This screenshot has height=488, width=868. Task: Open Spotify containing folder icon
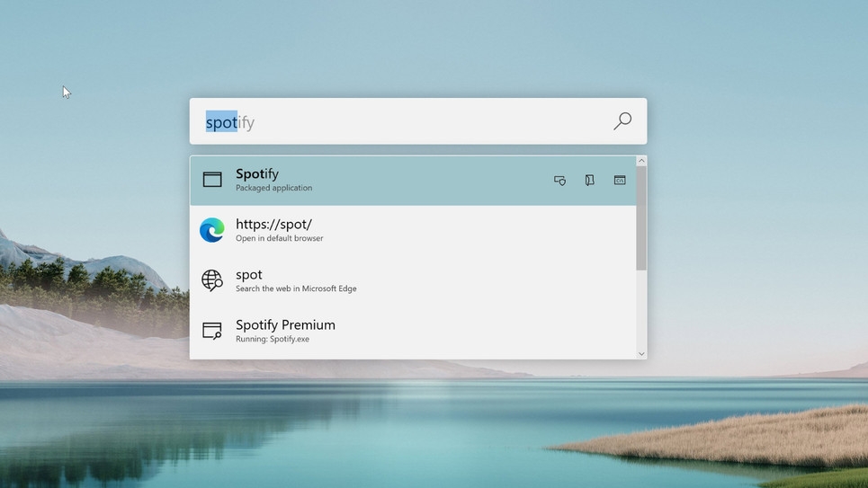589,180
